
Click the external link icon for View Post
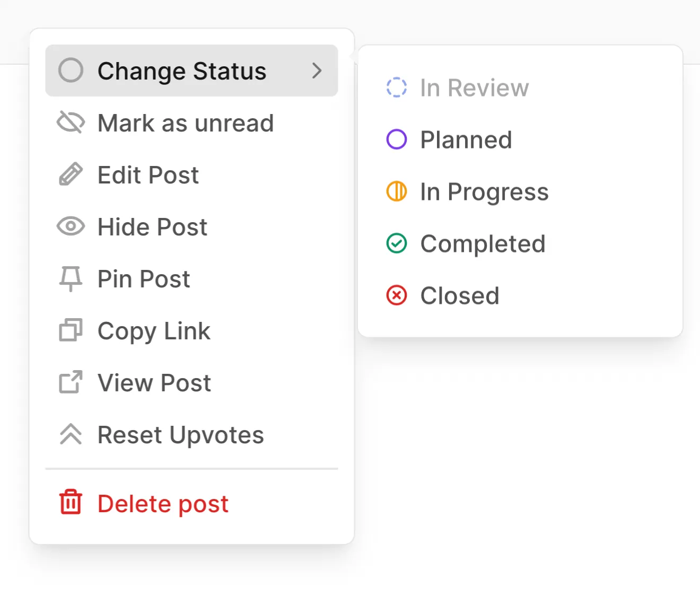click(x=69, y=382)
